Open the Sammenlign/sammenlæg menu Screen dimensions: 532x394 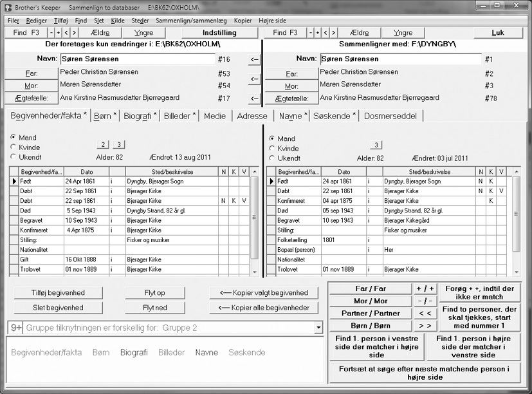[x=191, y=21]
